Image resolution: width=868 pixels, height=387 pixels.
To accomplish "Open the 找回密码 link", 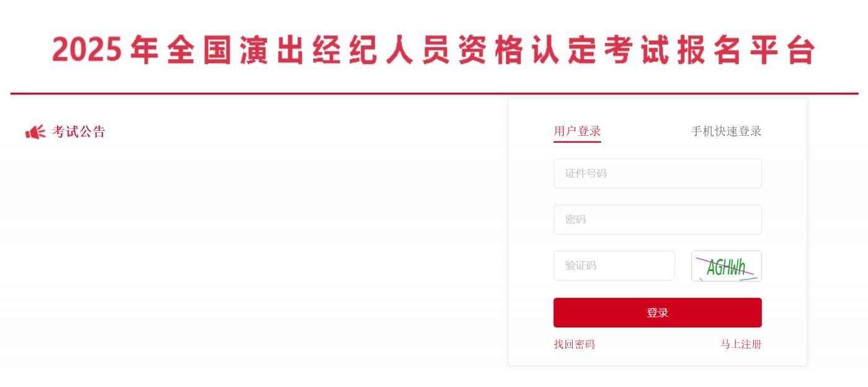I will 574,344.
